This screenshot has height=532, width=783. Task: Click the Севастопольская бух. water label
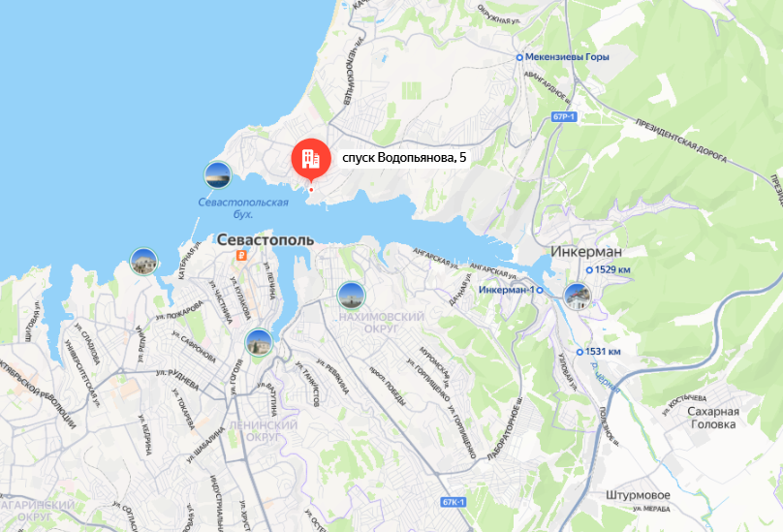point(243,208)
